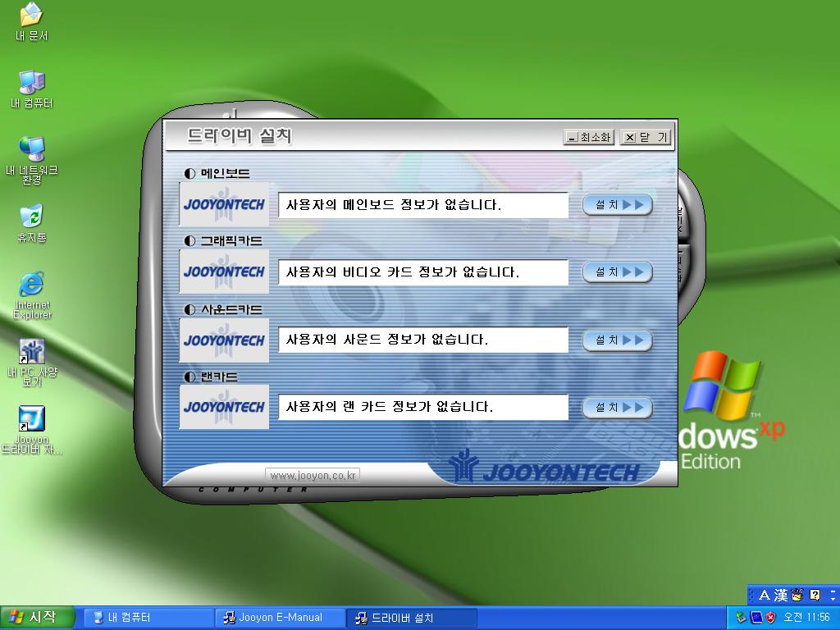840x630 pixels.
Task: Click the mainboard info text field
Action: (x=423, y=205)
